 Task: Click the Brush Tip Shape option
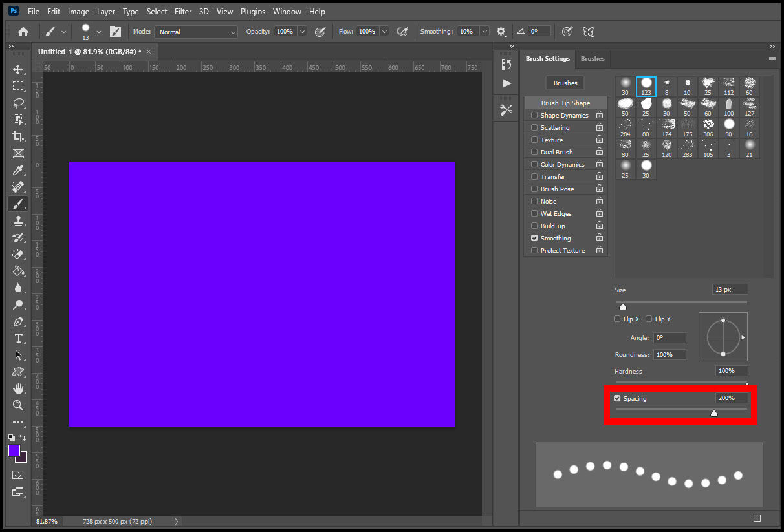[x=565, y=102]
